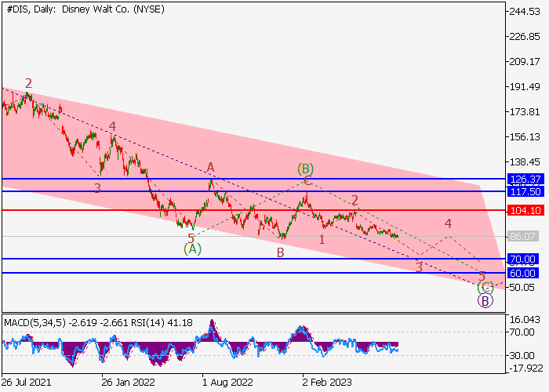549x392 pixels.
Task: Click the gray 86.07 current price label
Action: pyautogui.click(x=522, y=236)
